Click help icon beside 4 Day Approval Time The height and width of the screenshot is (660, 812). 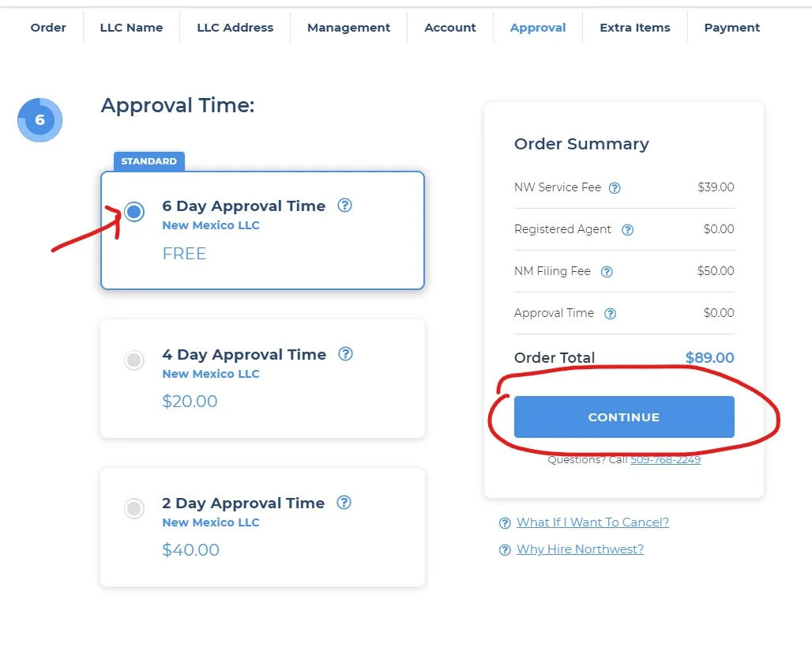click(345, 354)
